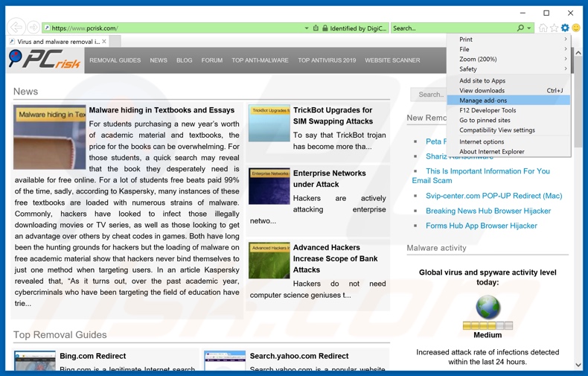Click the site Search.. box
This screenshot has height=376, width=588.
coord(428,95)
